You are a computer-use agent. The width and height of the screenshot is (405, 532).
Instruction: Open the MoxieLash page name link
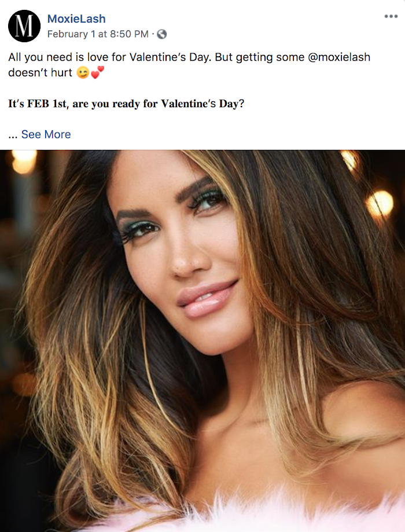(x=76, y=19)
